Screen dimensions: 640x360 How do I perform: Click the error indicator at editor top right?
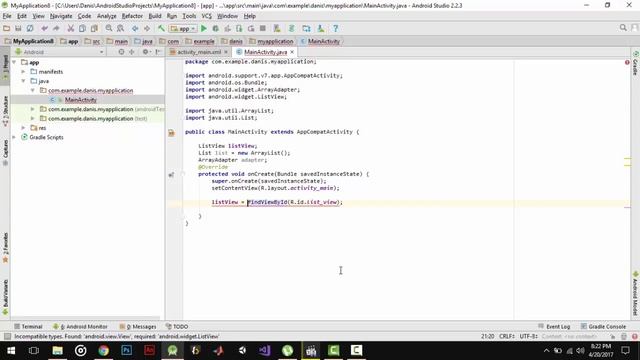click(x=627, y=62)
